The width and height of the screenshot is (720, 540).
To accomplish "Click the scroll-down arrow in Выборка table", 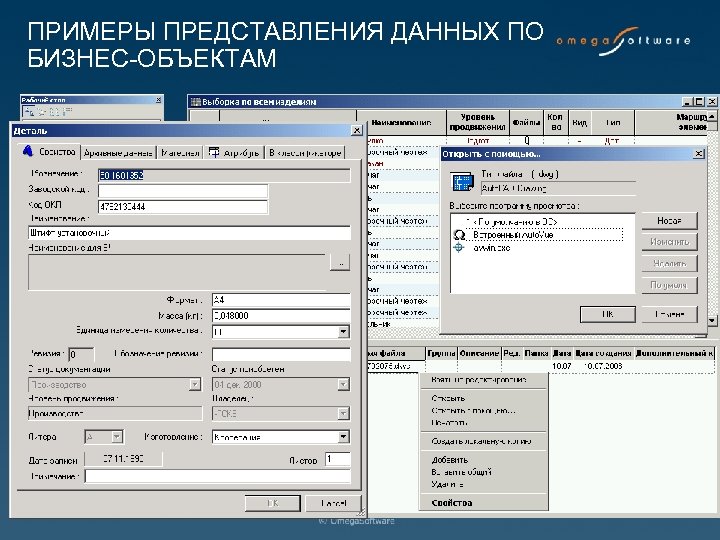I will 712,320.
